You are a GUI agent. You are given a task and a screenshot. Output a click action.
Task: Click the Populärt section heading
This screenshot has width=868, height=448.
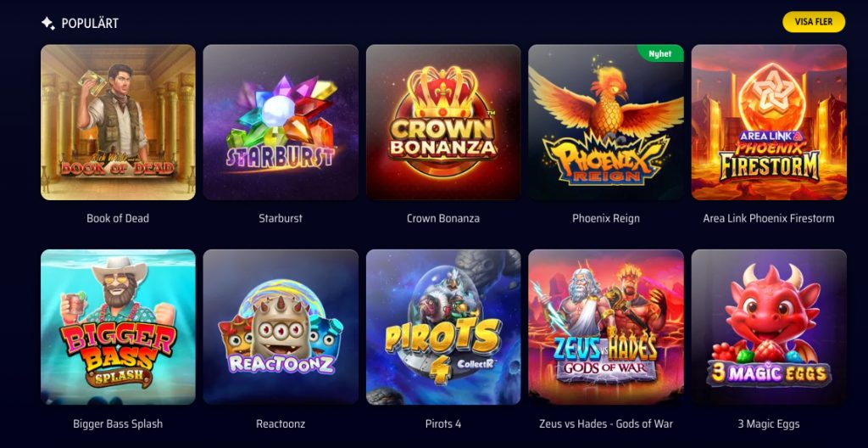click(90, 23)
